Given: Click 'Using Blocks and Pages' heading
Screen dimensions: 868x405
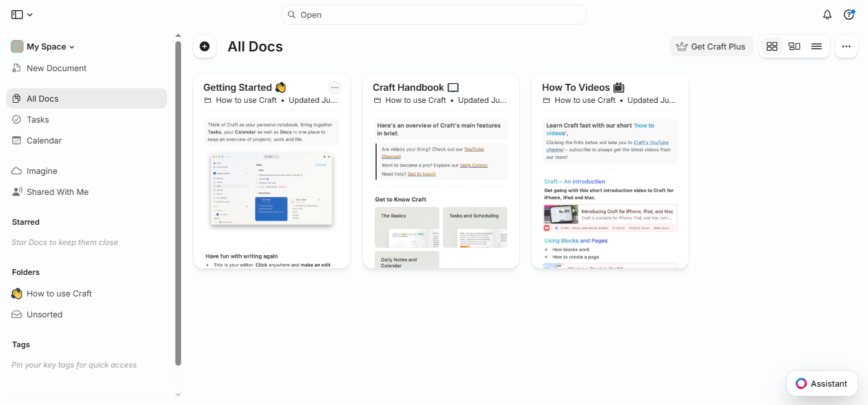Looking at the screenshot, I should [x=576, y=241].
